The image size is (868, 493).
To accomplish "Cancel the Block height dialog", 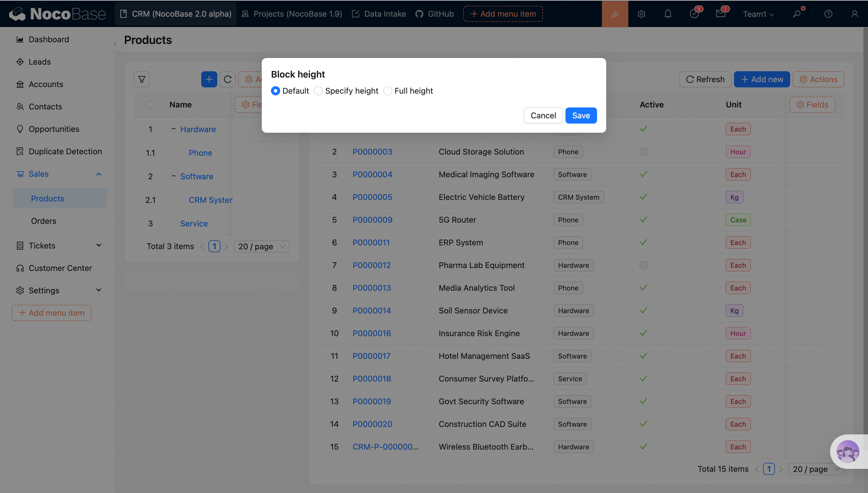I will [543, 115].
